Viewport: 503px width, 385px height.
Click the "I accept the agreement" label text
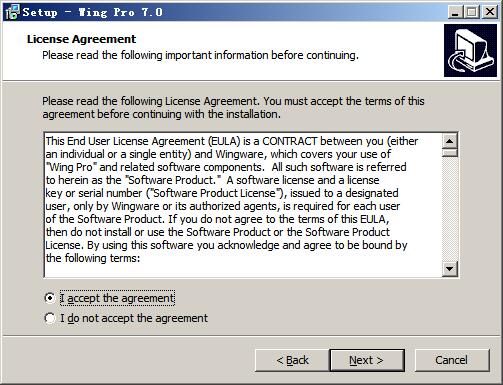pos(117,298)
